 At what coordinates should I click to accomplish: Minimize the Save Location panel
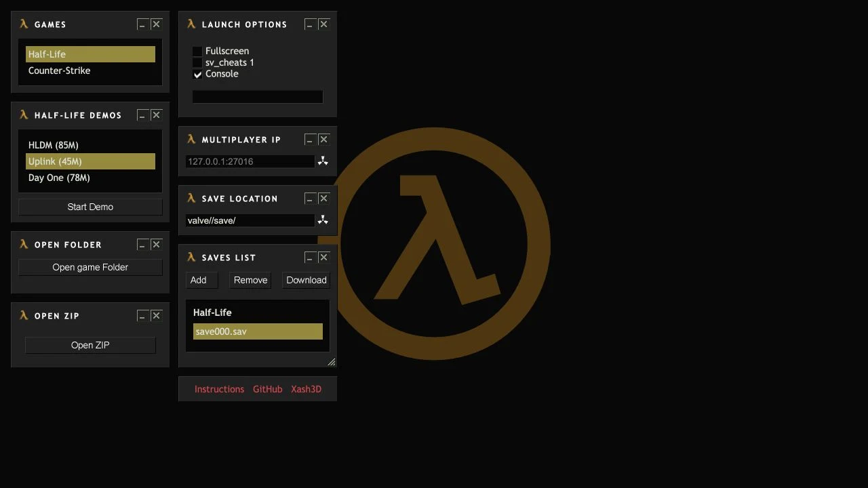pyautogui.click(x=309, y=199)
